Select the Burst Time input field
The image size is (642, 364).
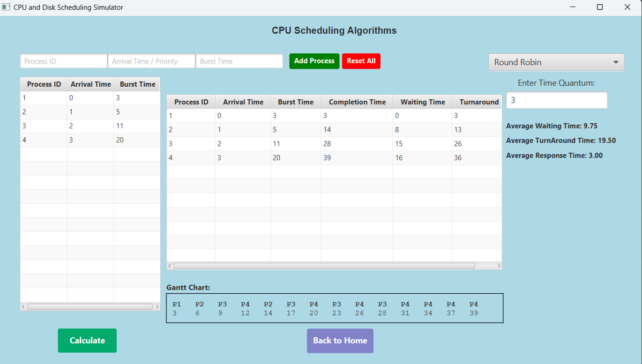[239, 61]
